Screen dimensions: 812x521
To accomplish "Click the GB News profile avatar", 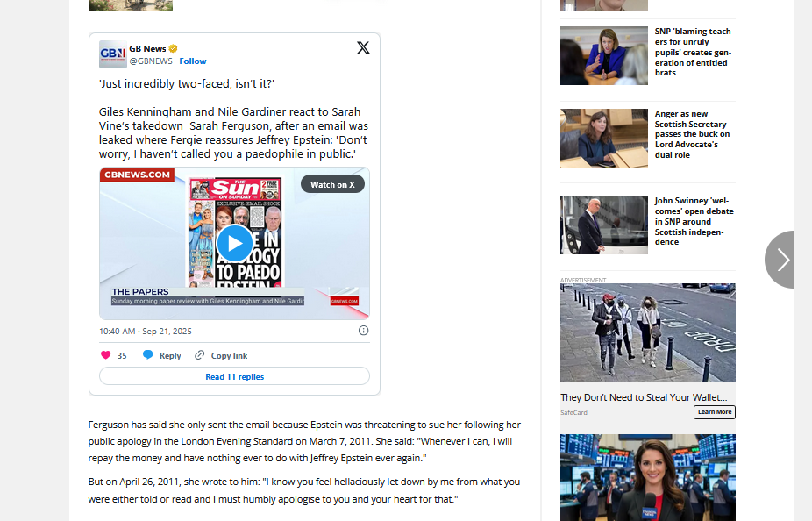I will click(112, 54).
